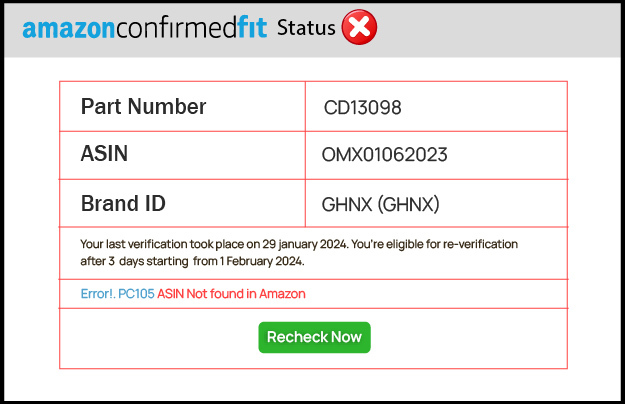
Task: Click the Error!. PC105 blue text
Action: pos(117,294)
